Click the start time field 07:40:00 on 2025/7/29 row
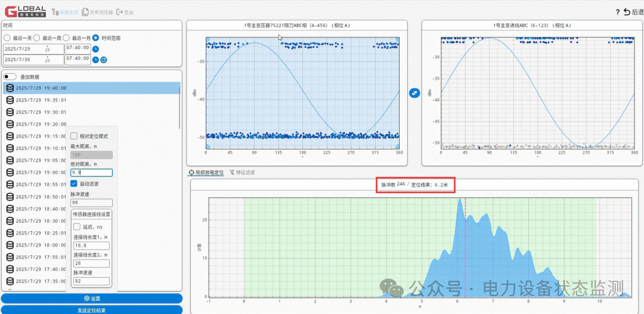This screenshot has width=644, height=314. coord(78,48)
